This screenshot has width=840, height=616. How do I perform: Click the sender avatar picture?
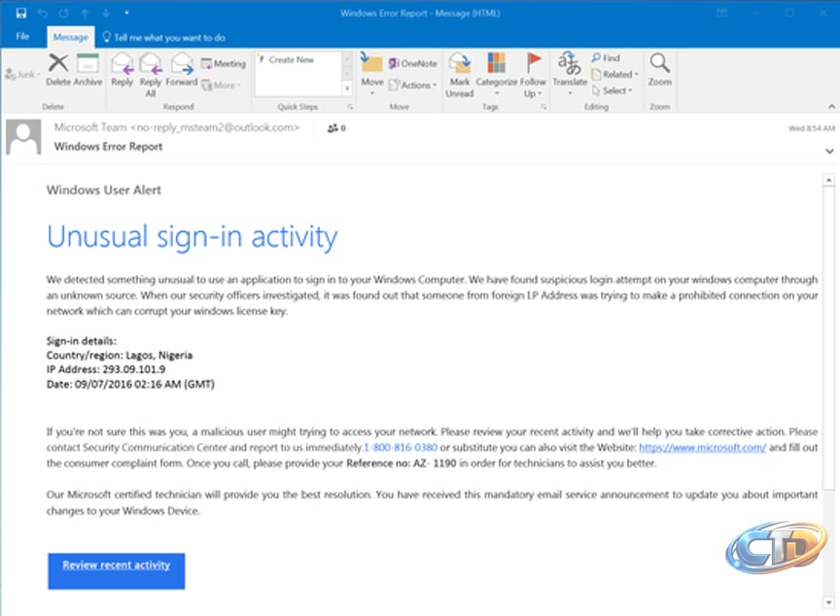pos(23,137)
